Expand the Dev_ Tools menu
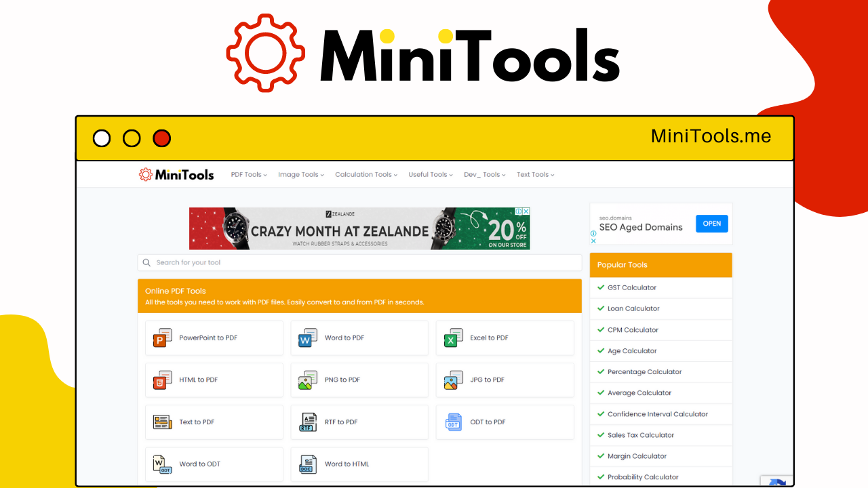 [x=485, y=174]
